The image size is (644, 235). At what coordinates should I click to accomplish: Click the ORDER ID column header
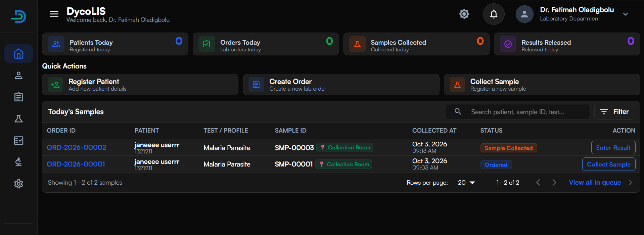click(x=61, y=131)
